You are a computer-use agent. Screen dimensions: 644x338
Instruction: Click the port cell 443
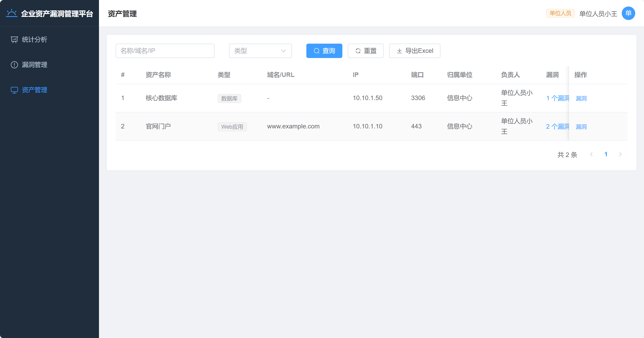pyautogui.click(x=416, y=126)
